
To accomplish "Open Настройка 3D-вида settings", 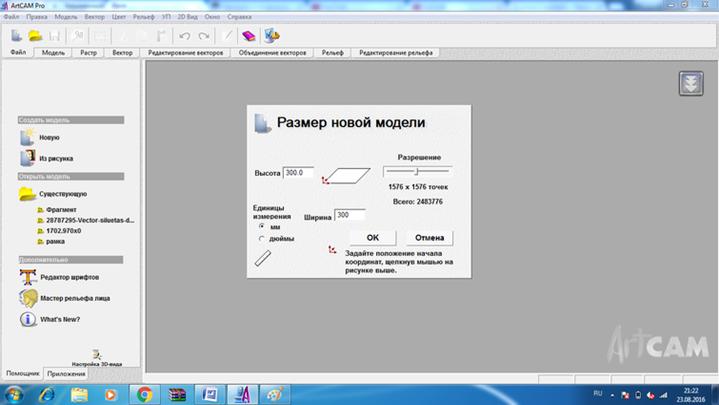I will click(x=97, y=359).
